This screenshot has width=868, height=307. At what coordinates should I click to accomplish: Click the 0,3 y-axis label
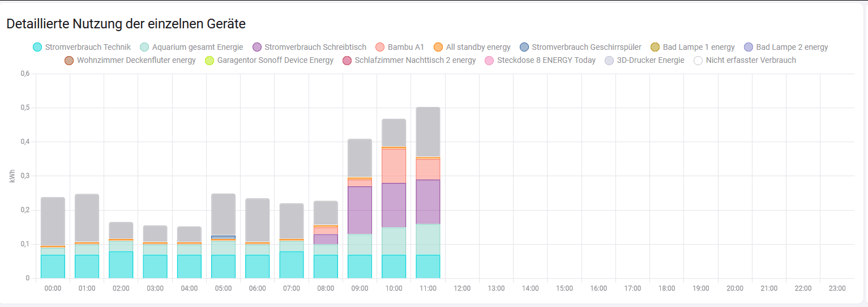24,176
